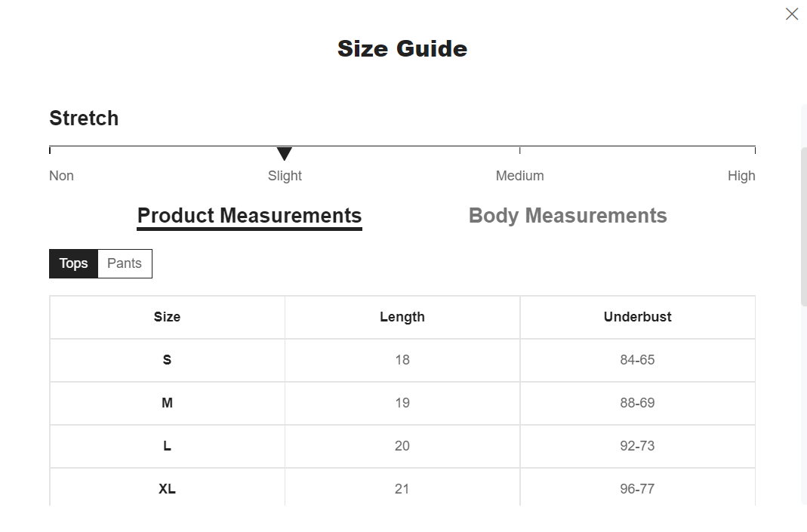Image resolution: width=807 pixels, height=532 pixels.
Task: Close the Size Guide dialog
Action: [791, 14]
